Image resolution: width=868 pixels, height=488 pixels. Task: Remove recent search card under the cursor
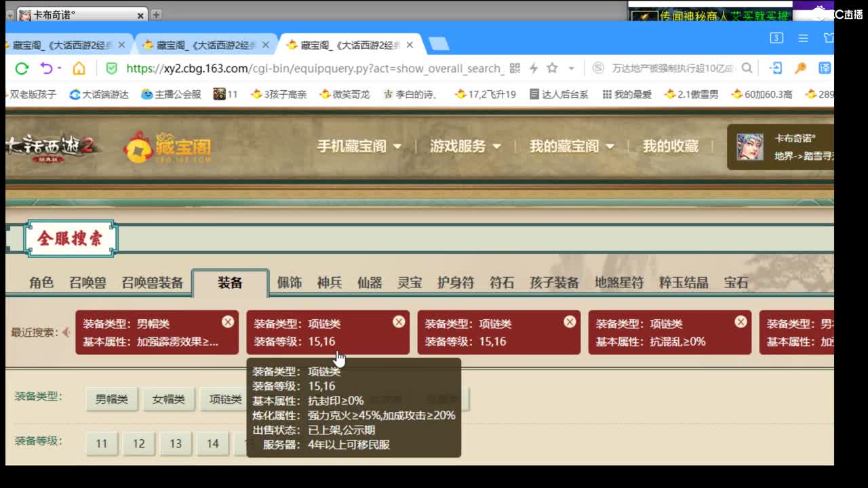click(399, 321)
